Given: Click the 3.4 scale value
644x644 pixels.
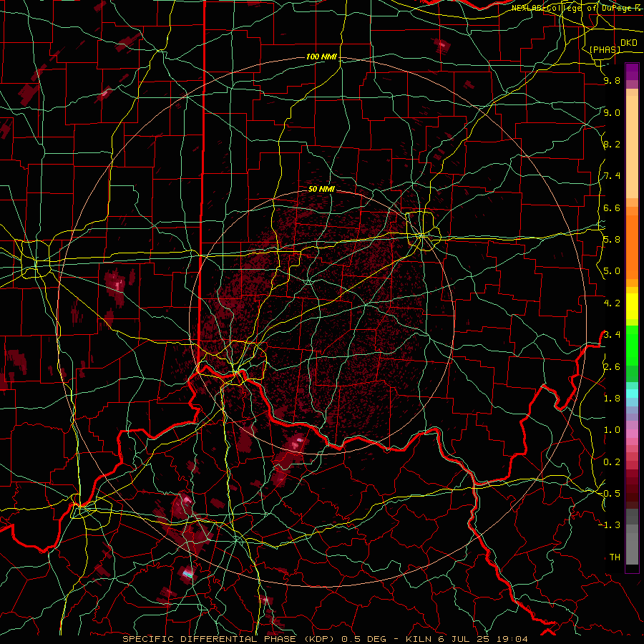Looking at the screenshot, I should click(612, 335).
